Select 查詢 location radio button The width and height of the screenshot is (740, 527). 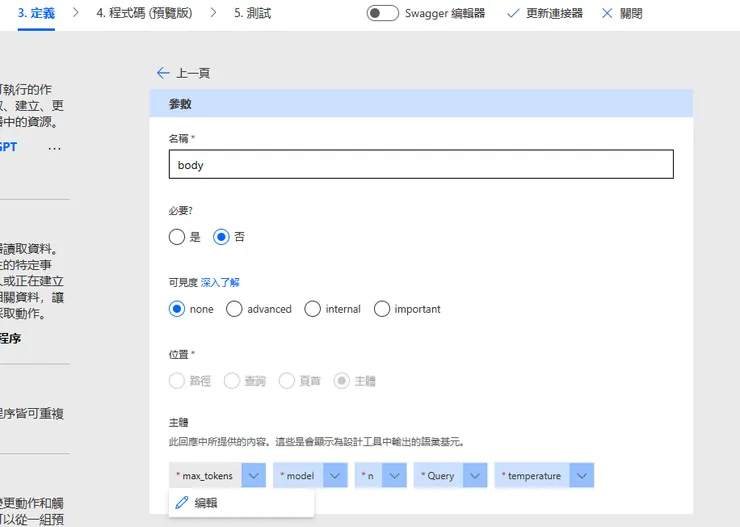coord(232,381)
